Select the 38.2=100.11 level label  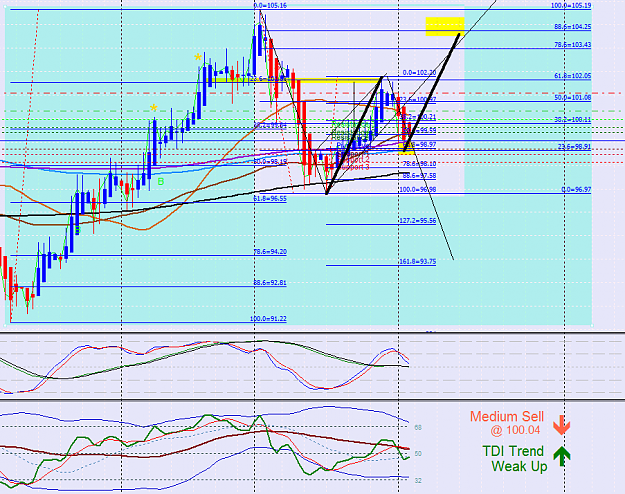tap(572, 120)
